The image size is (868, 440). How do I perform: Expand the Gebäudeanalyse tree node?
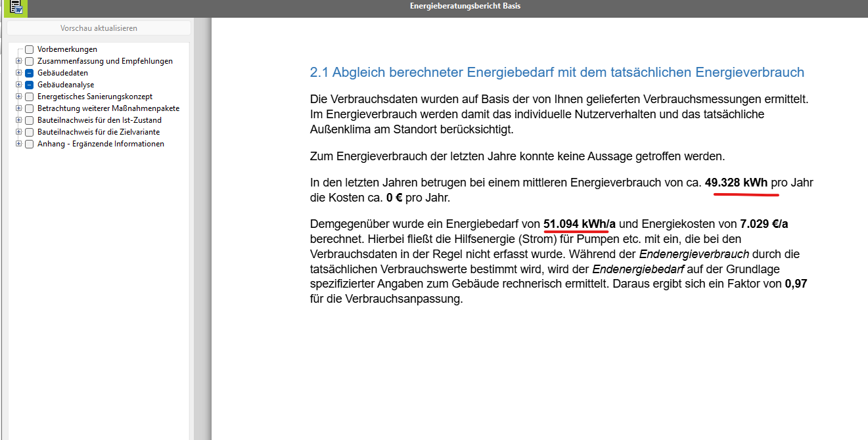[19, 85]
